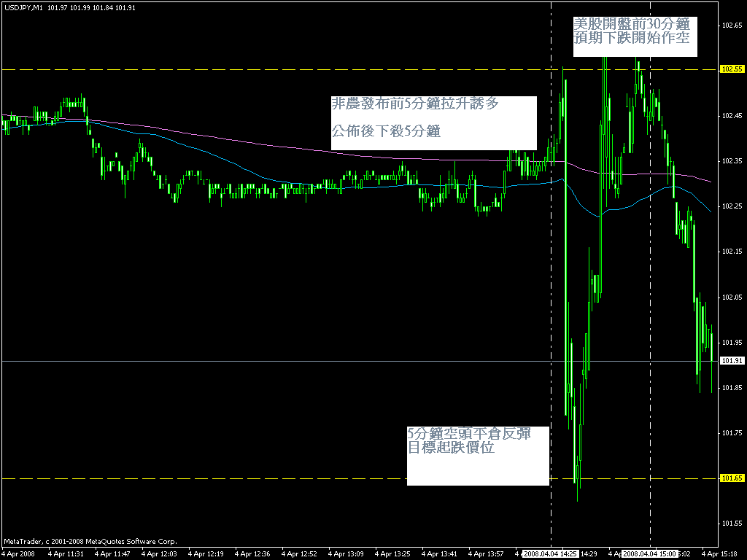Viewport: 747px width, 560px height.
Task: Click the 4 Apr 11:31 time label
Action: coord(66,554)
